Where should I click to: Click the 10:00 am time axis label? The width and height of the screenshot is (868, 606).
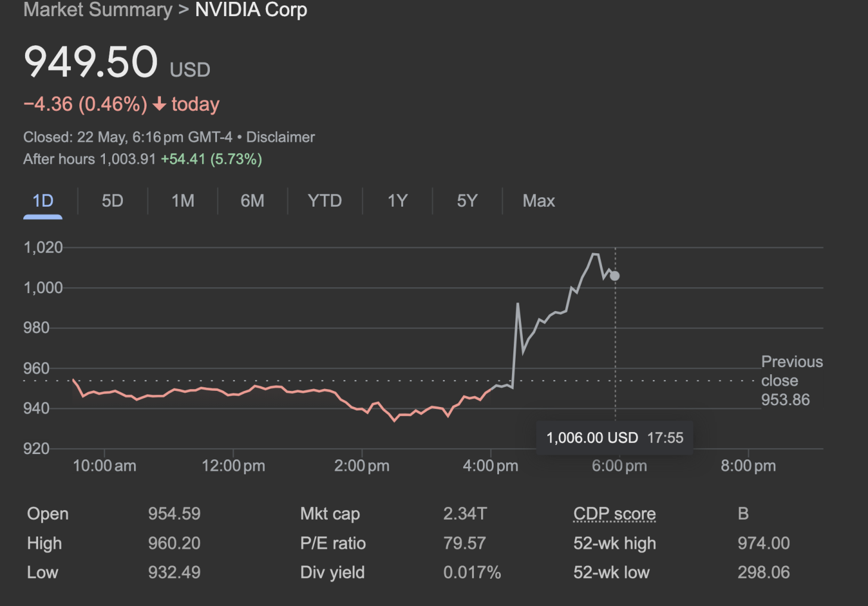(104, 466)
